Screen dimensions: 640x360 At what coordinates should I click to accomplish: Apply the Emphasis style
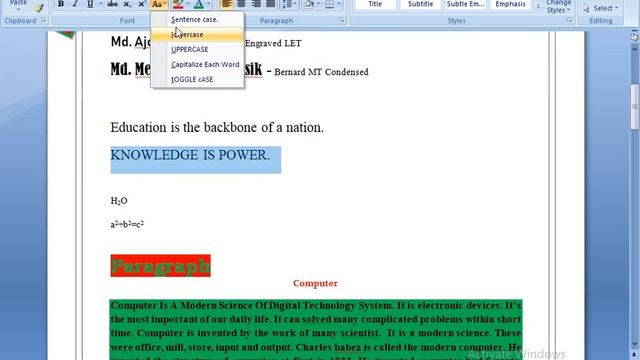click(510, 4)
